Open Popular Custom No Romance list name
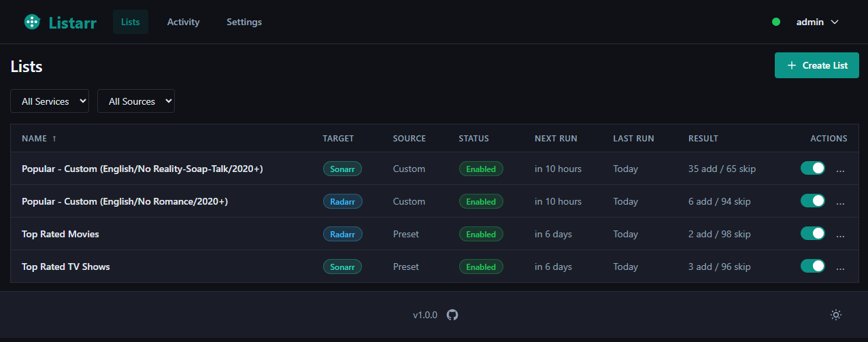Viewport: 868px width, 342px height. click(125, 201)
